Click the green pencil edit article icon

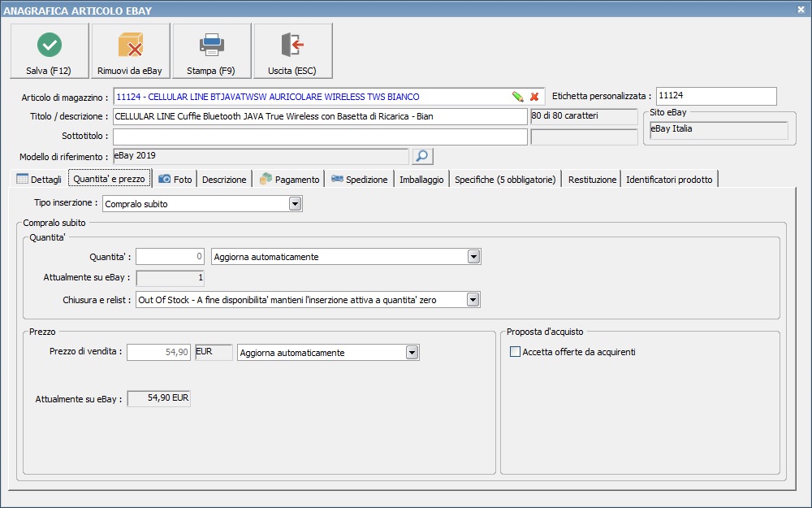tap(517, 97)
